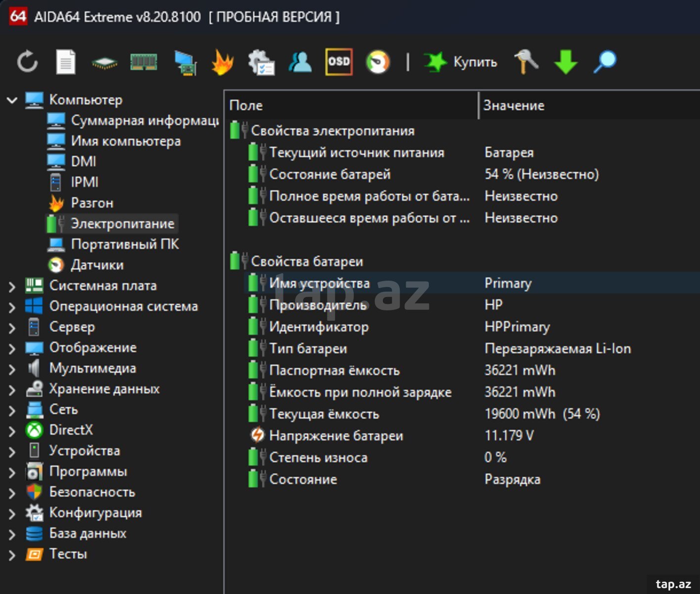
Task: Click the lightning icon beside Напряжение батареи
Action: point(257,436)
